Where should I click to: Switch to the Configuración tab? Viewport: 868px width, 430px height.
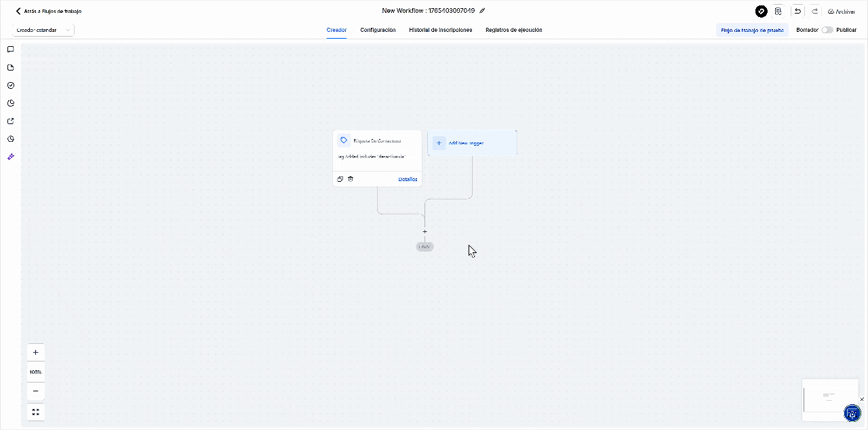tap(378, 30)
